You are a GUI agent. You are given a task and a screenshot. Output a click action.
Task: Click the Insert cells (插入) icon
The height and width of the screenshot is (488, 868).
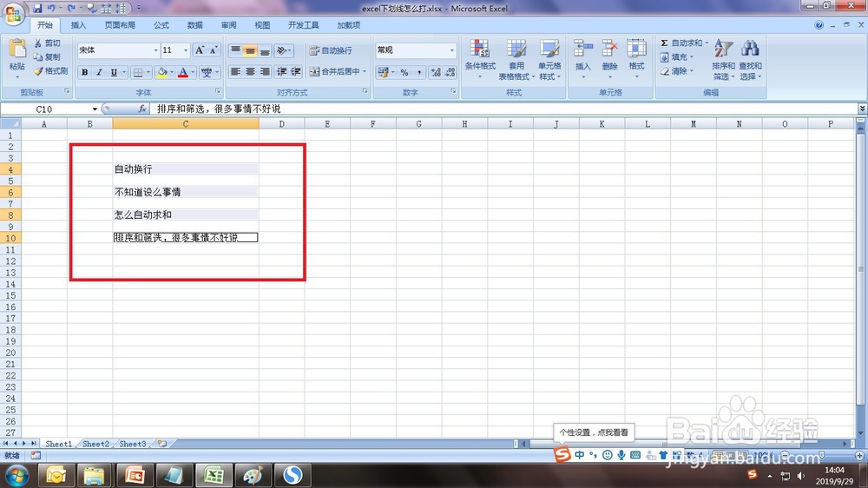[583, 49]
